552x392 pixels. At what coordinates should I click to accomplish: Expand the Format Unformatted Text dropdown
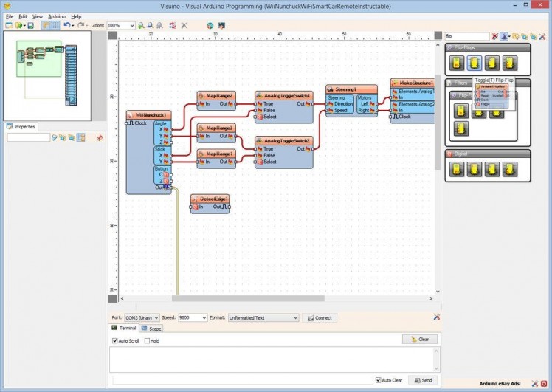pos(295,317)
